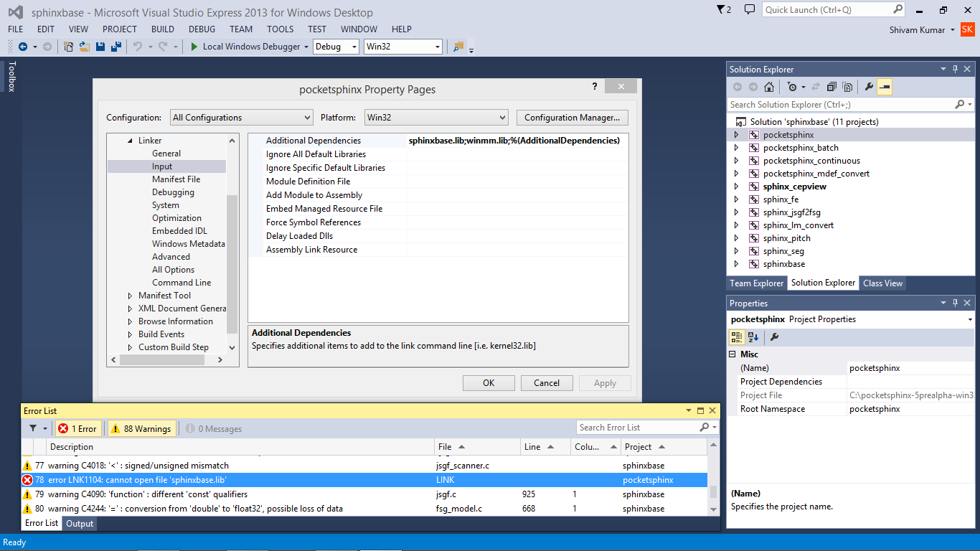This screenshot has height=551, width=980.
Task: Click the Properties wrench icon in Solution Explorer
Action: [x=869, y=87]
